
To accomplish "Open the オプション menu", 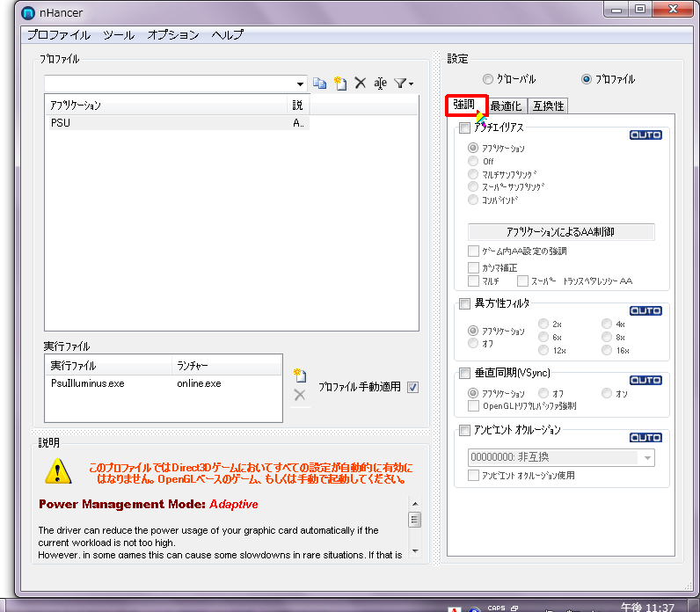I will pyautogui.click(x=173, y=35).
